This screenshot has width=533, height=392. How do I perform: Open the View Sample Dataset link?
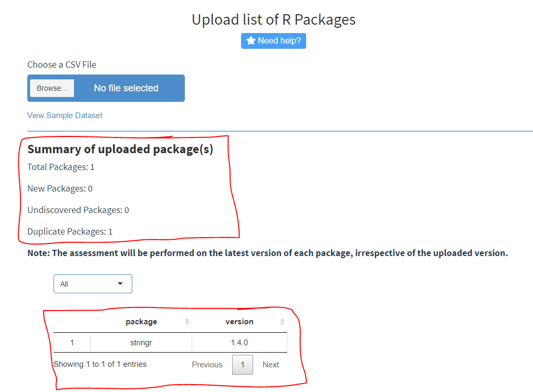pos(65,115)
